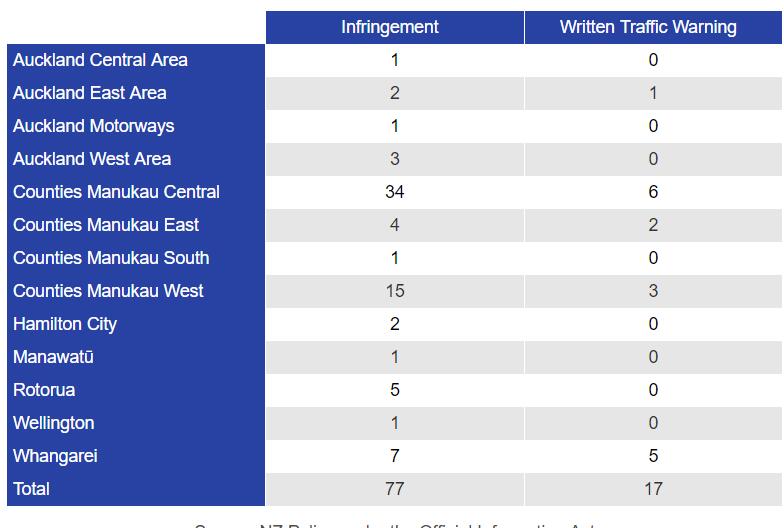Screen dimensions: 784x528
Task: Click the Written Traffic Warning column header
Action: tap(648, 27)
